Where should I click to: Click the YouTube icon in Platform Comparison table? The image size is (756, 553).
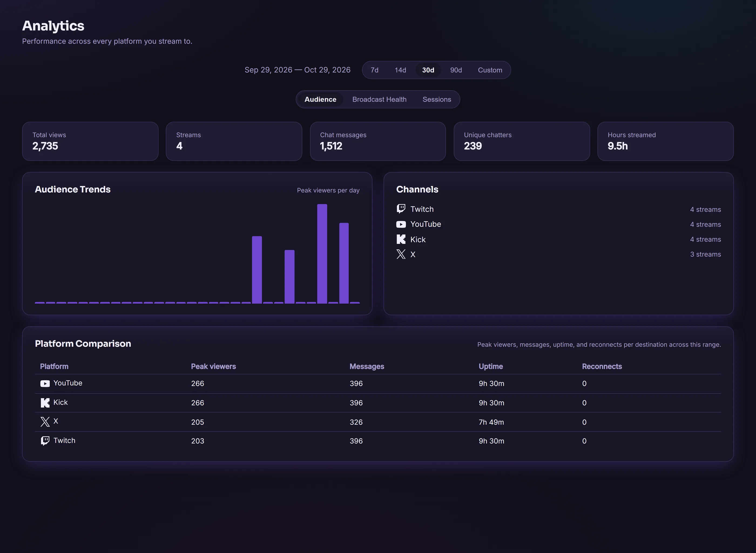click(45, 384)
